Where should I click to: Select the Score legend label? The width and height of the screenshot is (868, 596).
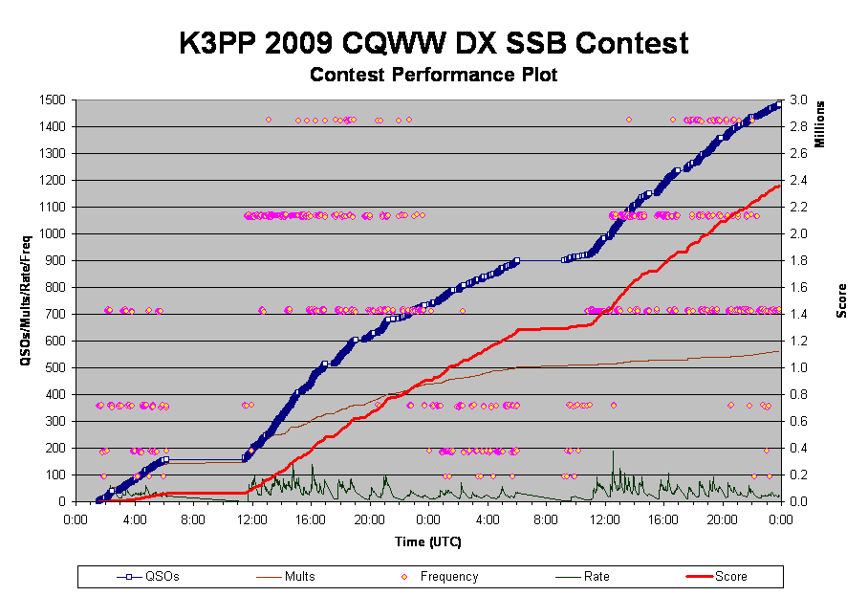731,577
